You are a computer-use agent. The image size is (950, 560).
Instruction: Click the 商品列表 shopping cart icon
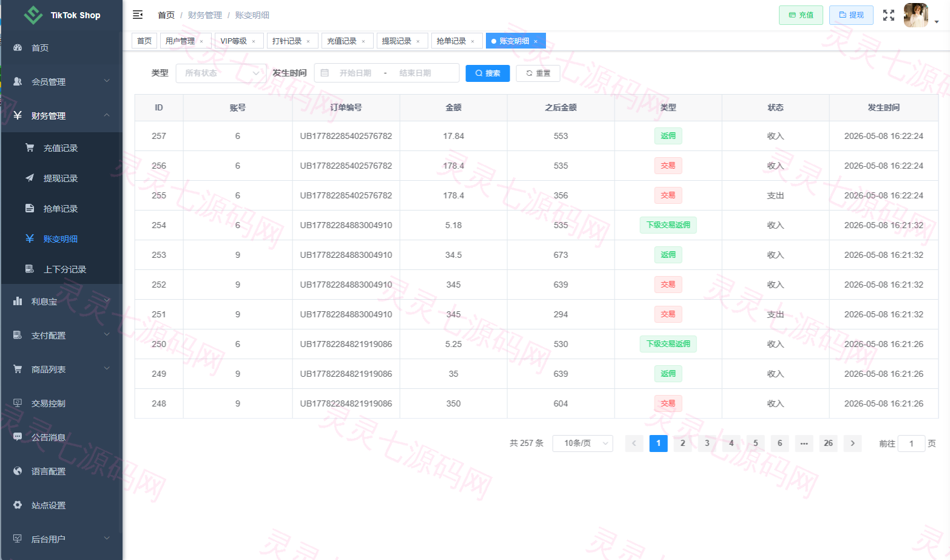[18, 369]
